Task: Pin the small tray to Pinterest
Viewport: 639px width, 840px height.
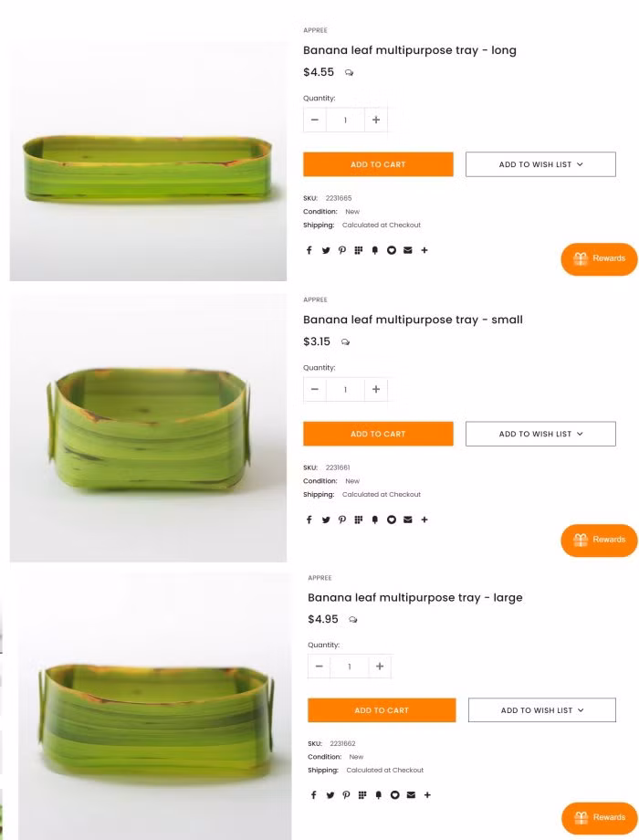Action: point(342,520)
